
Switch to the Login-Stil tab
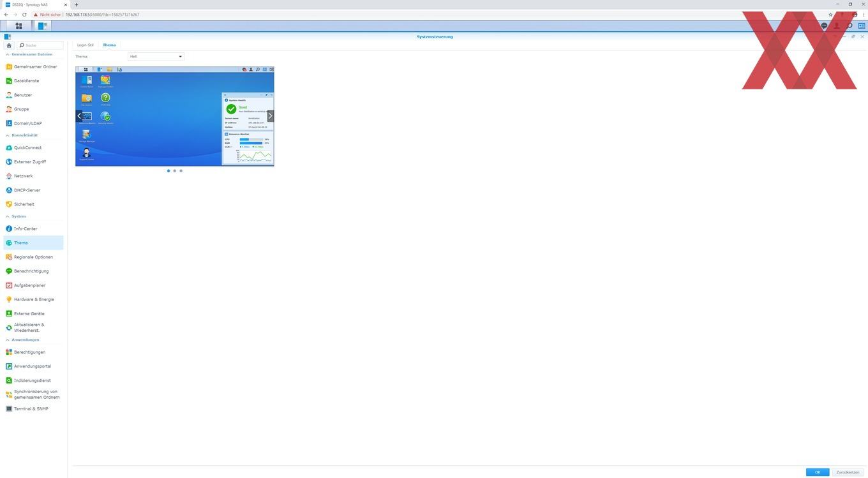[x=86, y=45]
